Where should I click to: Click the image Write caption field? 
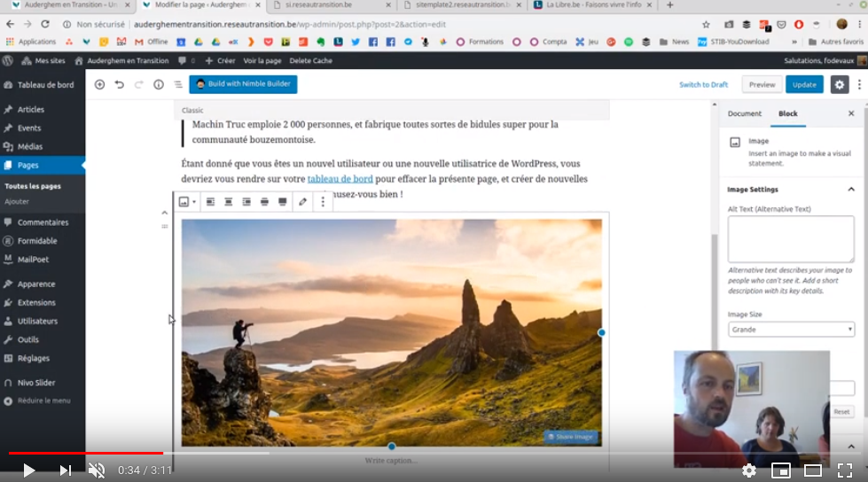[391, 461]
